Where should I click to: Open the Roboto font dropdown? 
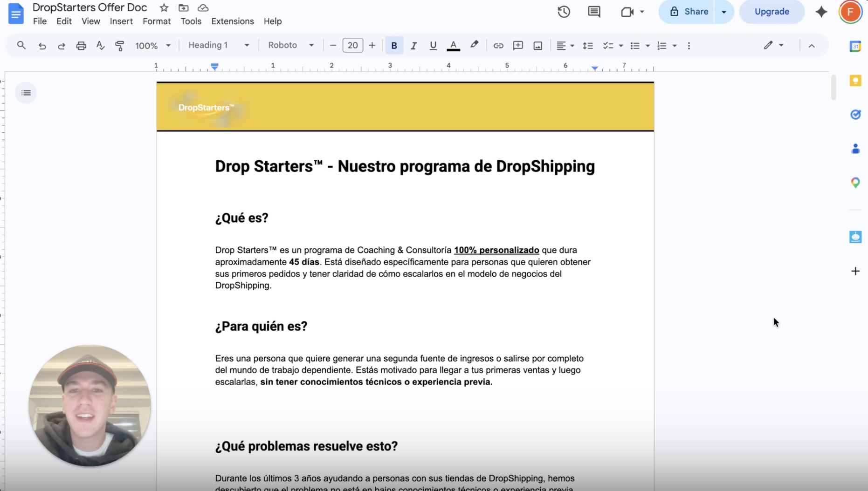290,45
